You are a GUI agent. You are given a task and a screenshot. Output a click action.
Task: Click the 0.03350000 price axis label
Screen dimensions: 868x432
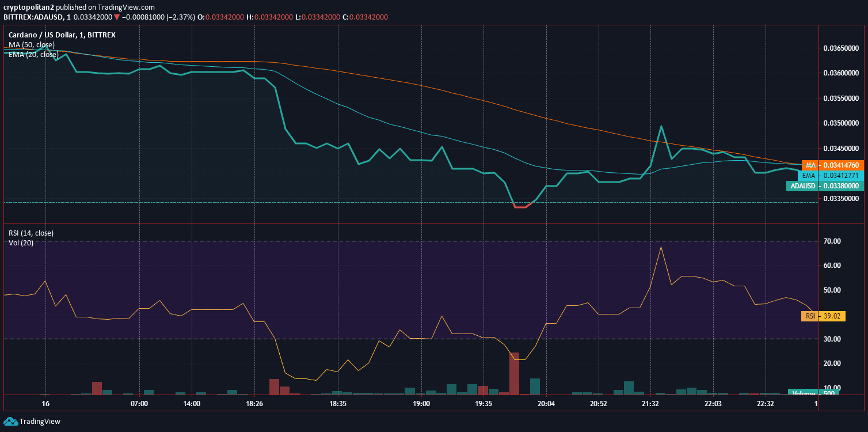pyautogui.click(x=842, y=199)
